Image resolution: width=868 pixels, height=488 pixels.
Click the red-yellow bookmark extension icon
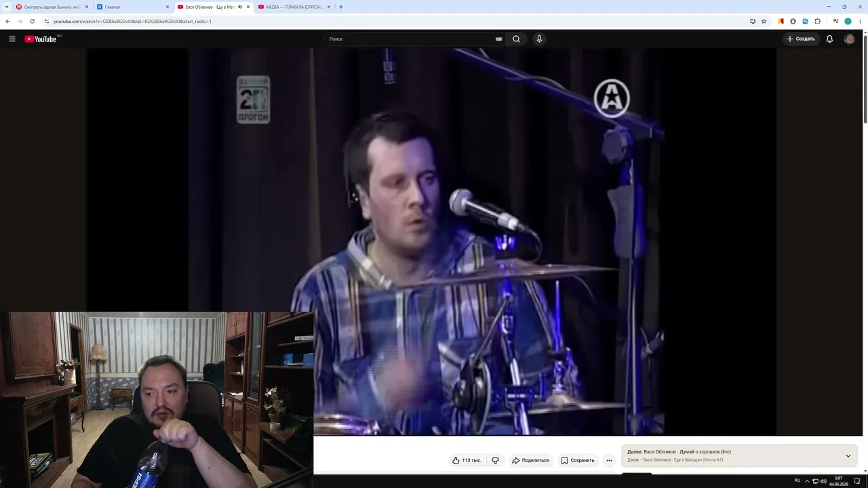781,21
